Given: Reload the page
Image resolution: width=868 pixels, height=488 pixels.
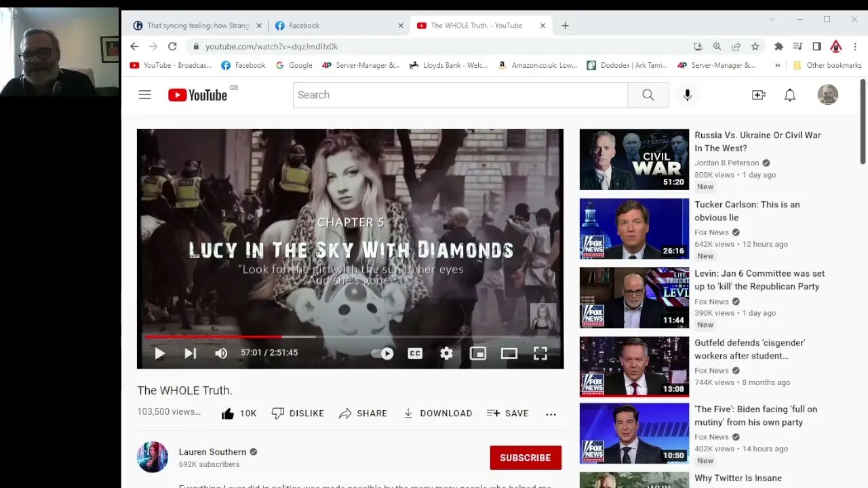Looking at the screenshot, I should point(172,46).
